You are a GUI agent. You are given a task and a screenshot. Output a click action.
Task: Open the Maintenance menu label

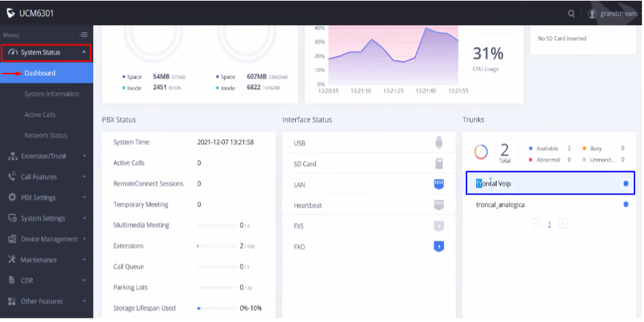point(39,259)
